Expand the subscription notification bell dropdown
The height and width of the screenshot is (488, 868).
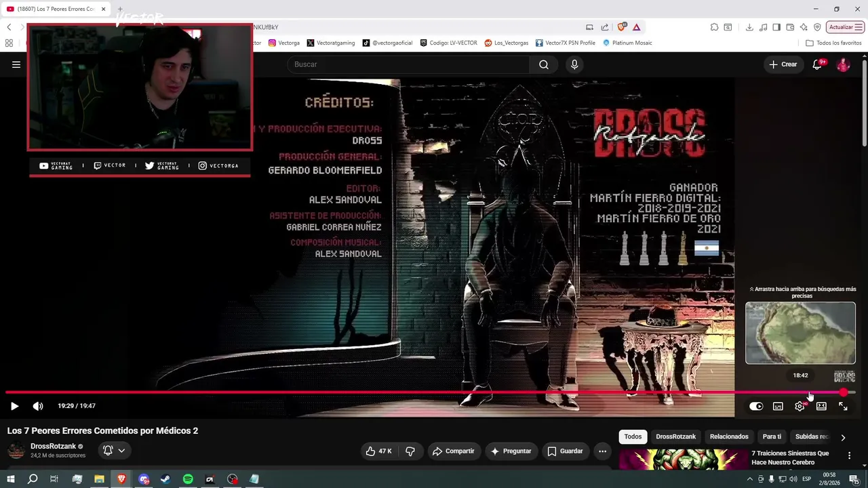[x=114, y=450]
